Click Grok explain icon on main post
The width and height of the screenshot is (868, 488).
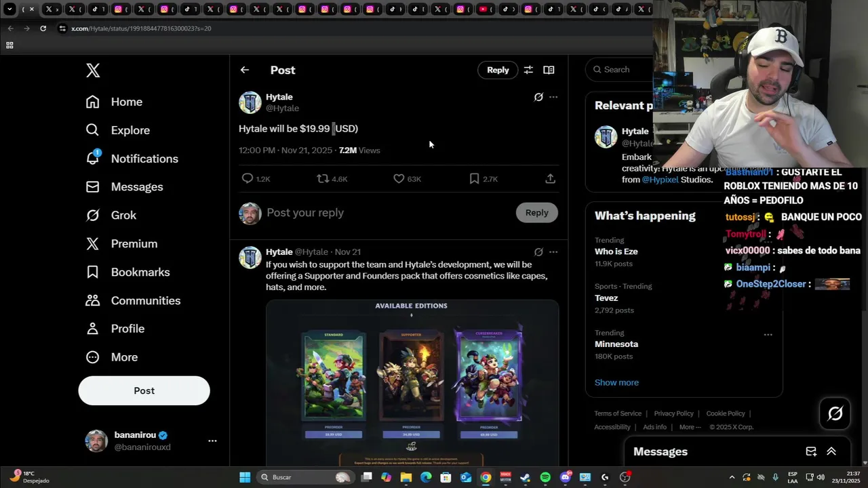538,97
